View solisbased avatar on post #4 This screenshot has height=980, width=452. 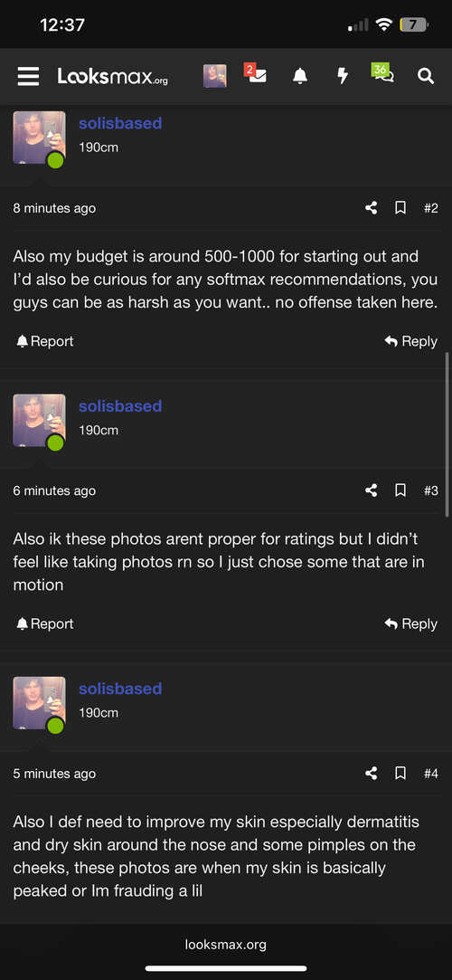point(39,702)
